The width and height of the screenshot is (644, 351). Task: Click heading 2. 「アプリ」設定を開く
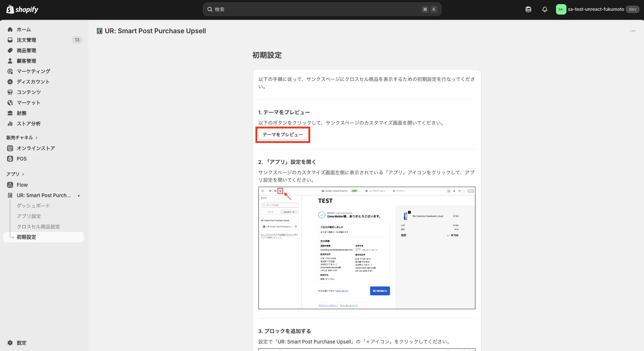click(x=287, y=162)
